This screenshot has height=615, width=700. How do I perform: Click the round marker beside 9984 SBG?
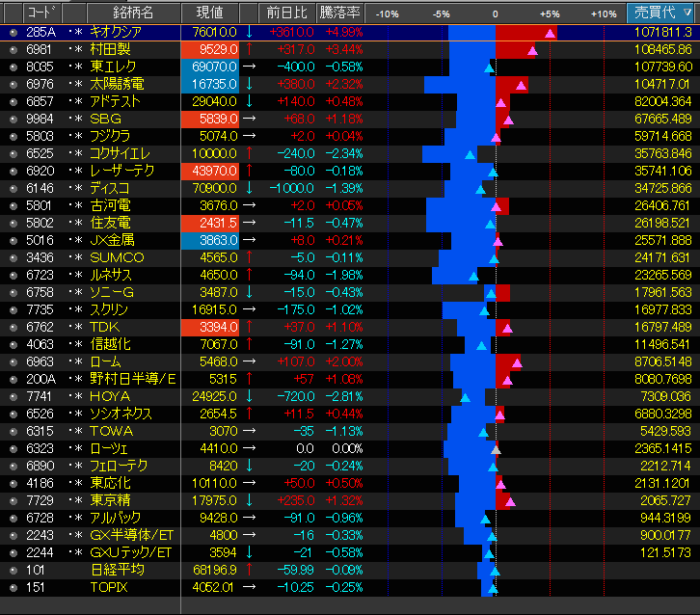click(13, 120)
